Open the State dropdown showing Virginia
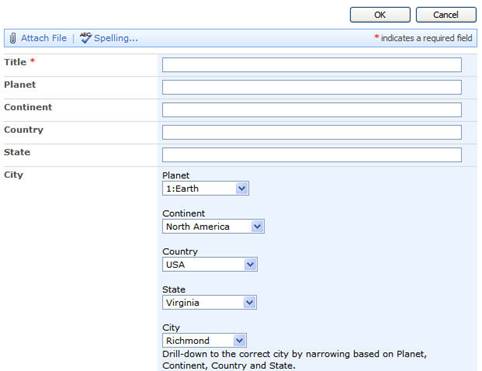 click(209, 303)
